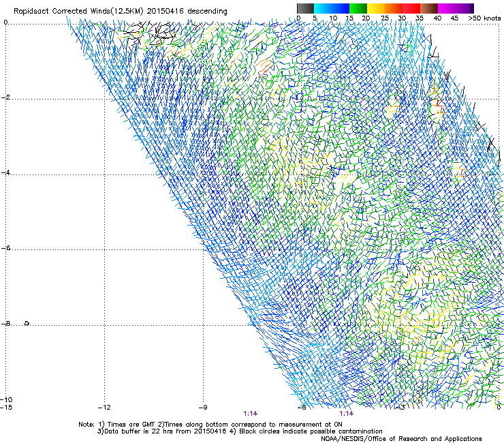
Task: Click the "-8" latitude label on left axis
Action: 5,323
